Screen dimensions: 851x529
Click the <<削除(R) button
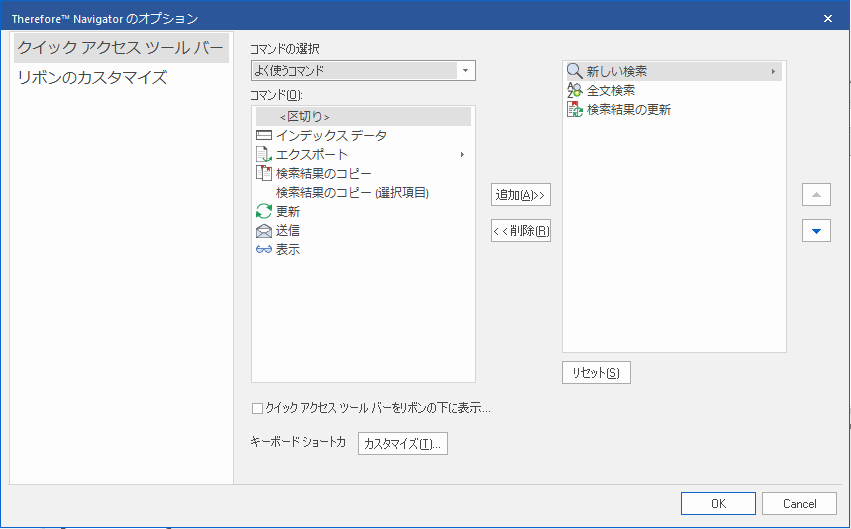point(520,231)
